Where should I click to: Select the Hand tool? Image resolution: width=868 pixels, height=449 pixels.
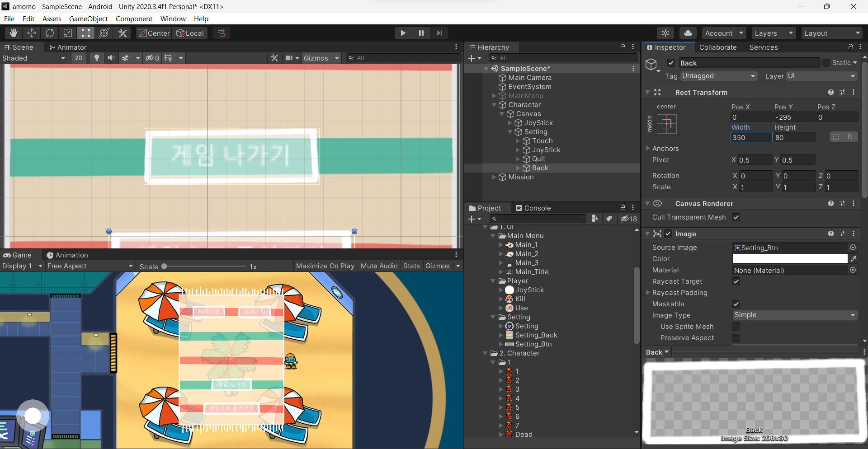pyautogui.click(x=14, y=33)
